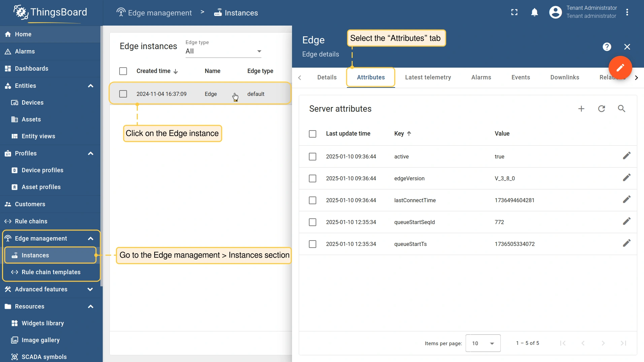This screenshot has width=644, height=362.
Task: Open the help question mark icon
Action: (607, 47)
